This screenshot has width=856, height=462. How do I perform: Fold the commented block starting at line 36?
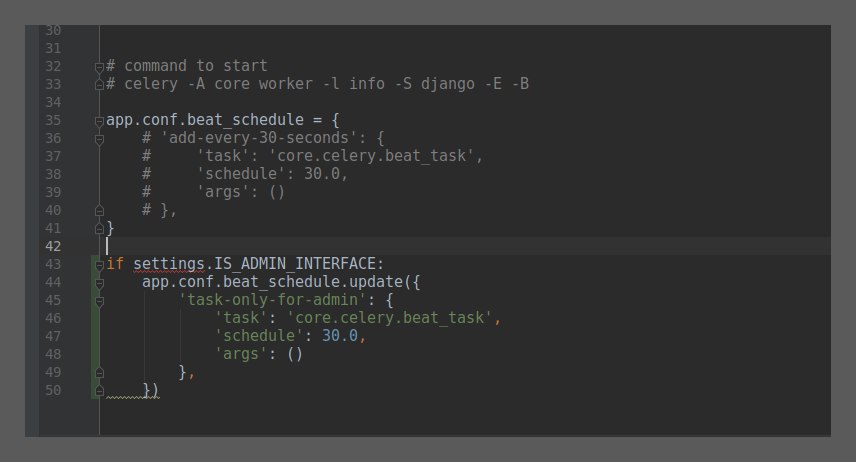pos(99,139)
